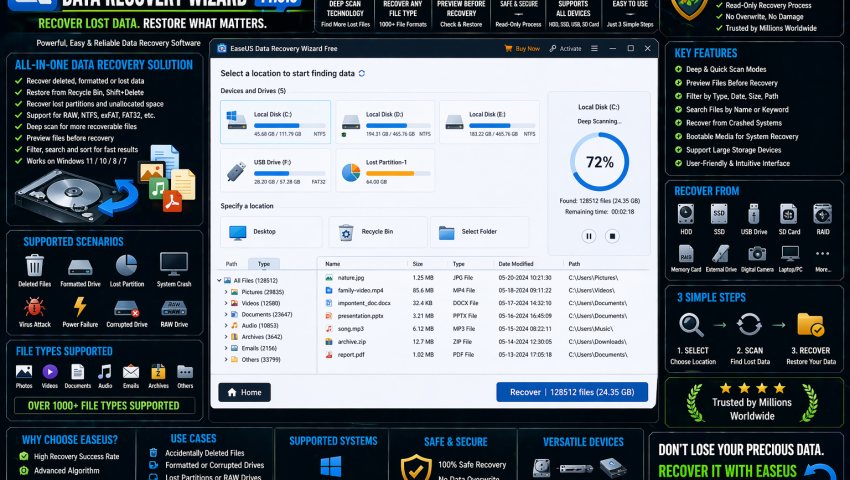This screenshot has height=480, width=850.
Task: Collapse All Files (128512) tree node
Action: point(220,280)
